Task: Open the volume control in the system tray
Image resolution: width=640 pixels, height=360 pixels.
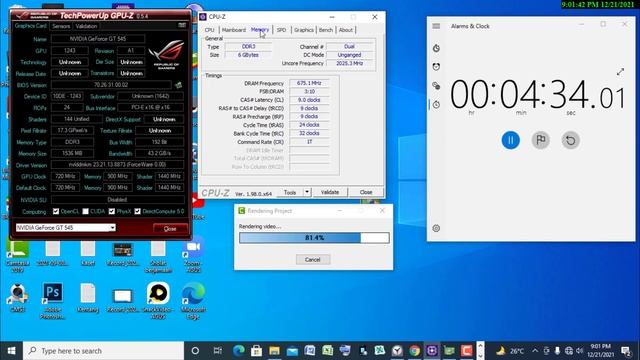Action: (x=580, y=351)
